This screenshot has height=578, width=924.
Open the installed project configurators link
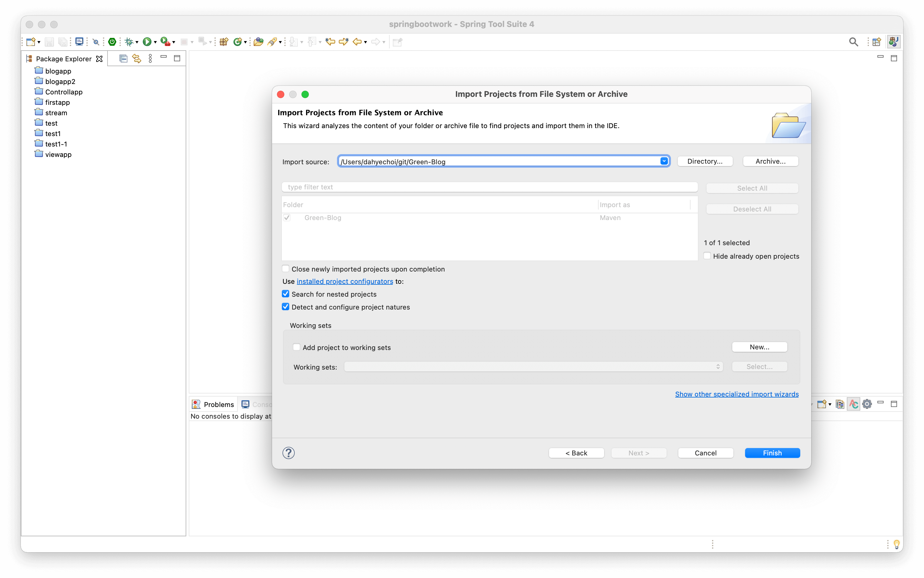345,281
